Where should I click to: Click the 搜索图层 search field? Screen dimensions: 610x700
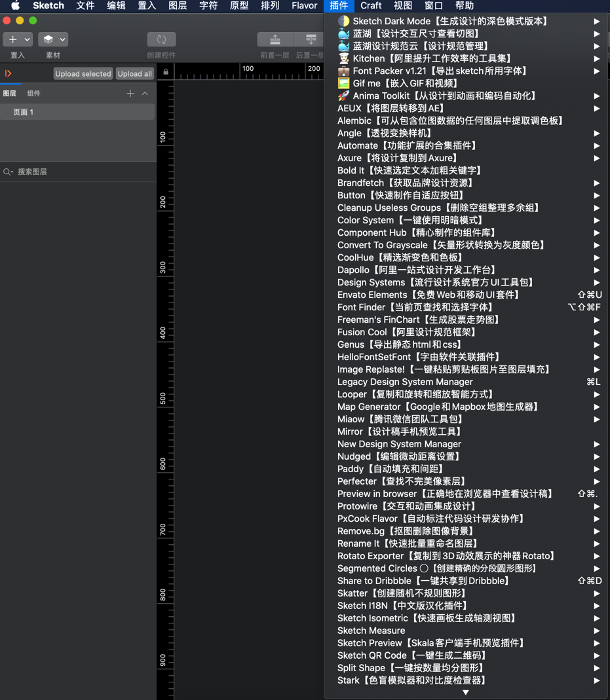[78, 172]
